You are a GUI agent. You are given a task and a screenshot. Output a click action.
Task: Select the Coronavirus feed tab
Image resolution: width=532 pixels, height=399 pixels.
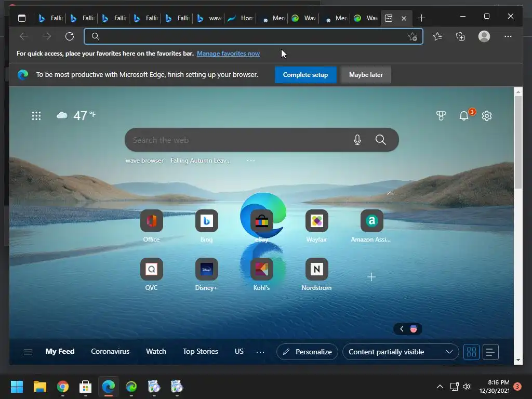(x=110, y=352)
